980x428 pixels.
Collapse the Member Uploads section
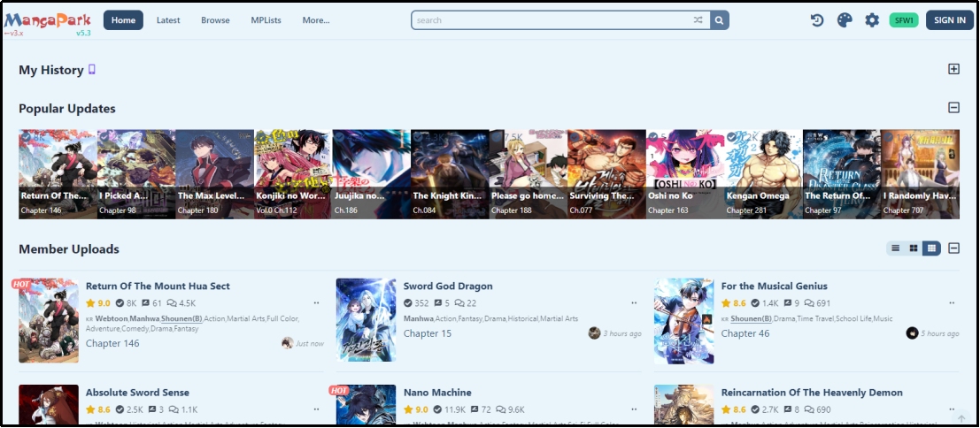(953, 248)
